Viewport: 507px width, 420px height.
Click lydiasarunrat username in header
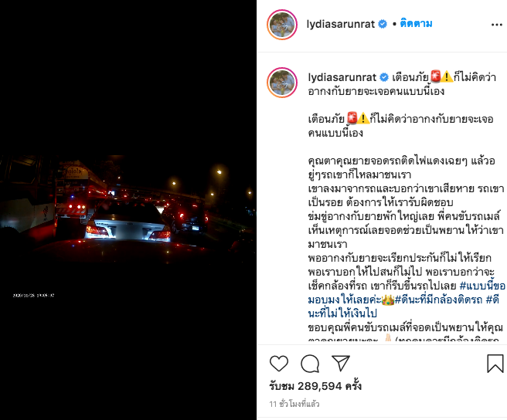coord(341,24)
